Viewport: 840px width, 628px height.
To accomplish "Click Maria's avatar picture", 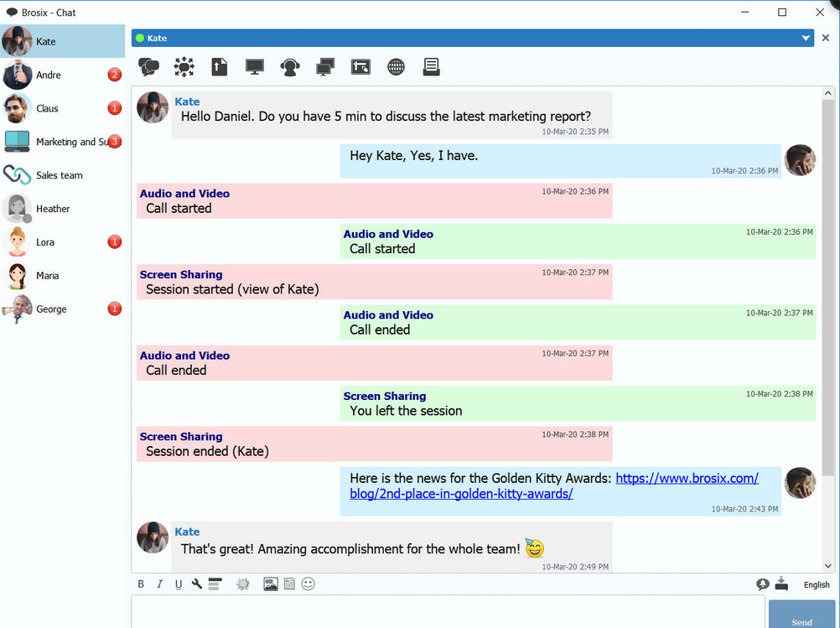I will [17, 275].
